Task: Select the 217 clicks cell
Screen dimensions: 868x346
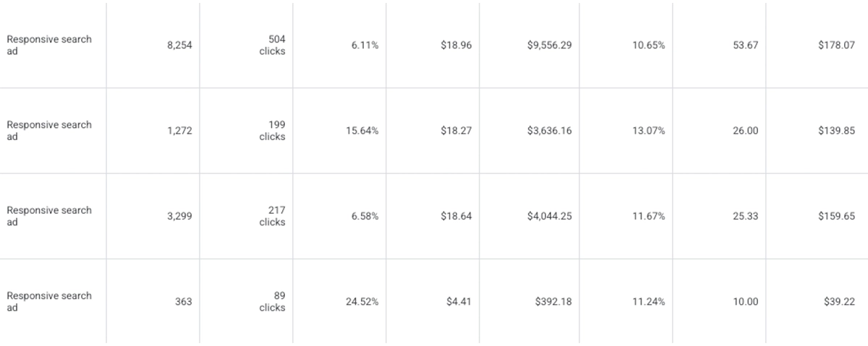Action: (272, 216)
